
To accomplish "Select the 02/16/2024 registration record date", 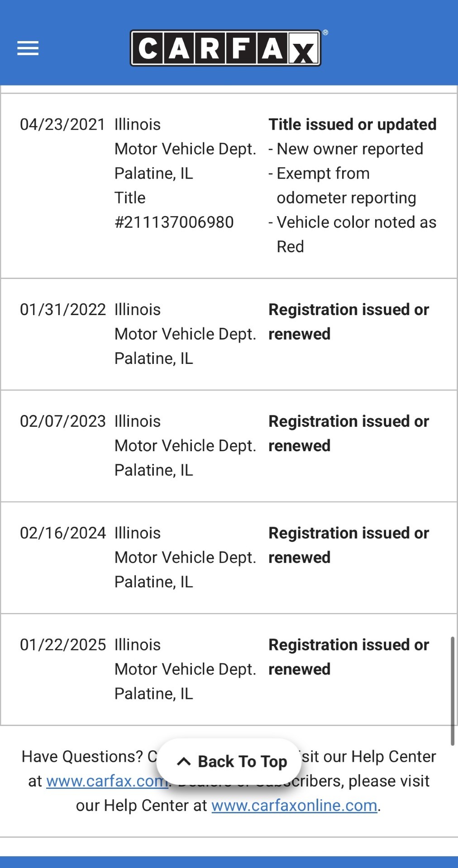I will pos(62,533).
